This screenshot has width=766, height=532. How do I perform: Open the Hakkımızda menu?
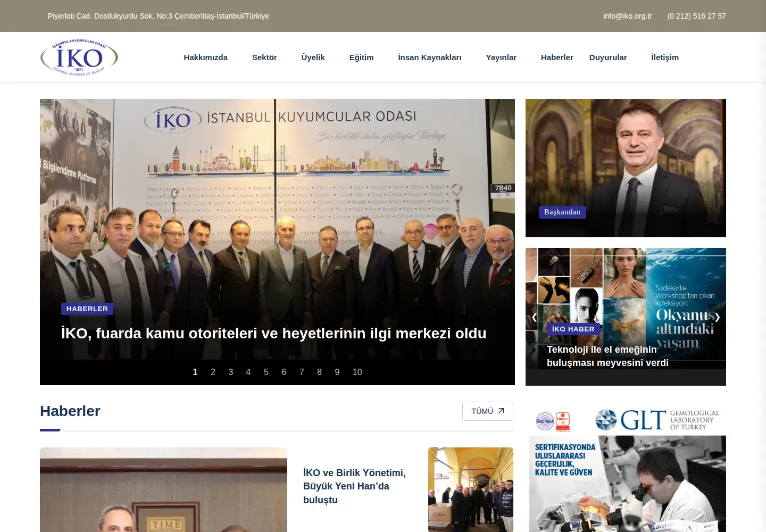(205, 57)
